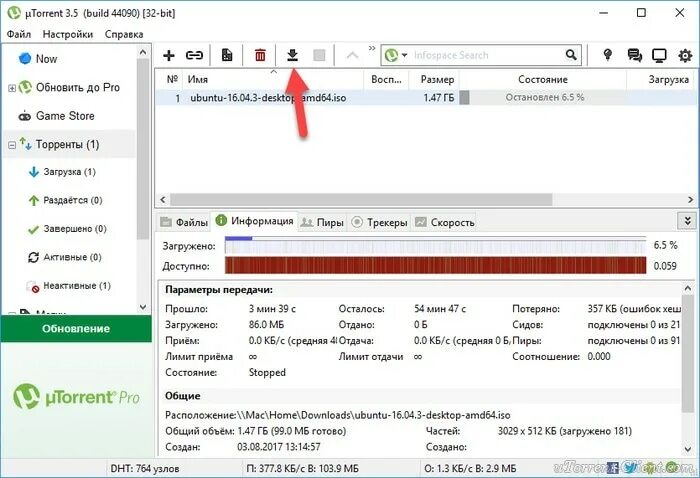The image size is (700, 478).
Task: Expand the toolbar overflow chevron
Action: point(372,48)
